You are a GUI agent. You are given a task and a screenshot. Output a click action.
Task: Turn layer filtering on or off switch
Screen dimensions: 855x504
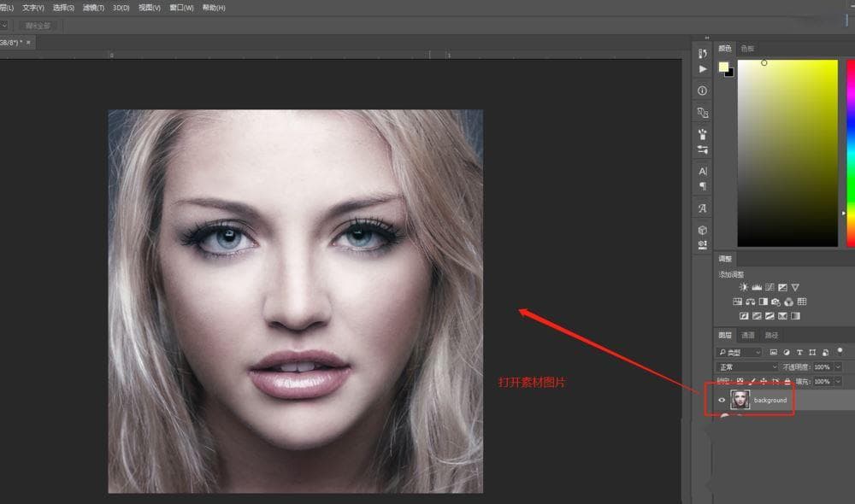(x=840, y=350)
